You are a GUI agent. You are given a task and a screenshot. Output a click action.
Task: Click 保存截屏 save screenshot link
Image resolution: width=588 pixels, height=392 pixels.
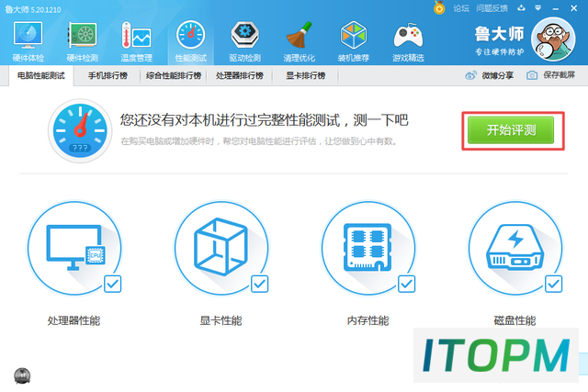pos(551,75)
